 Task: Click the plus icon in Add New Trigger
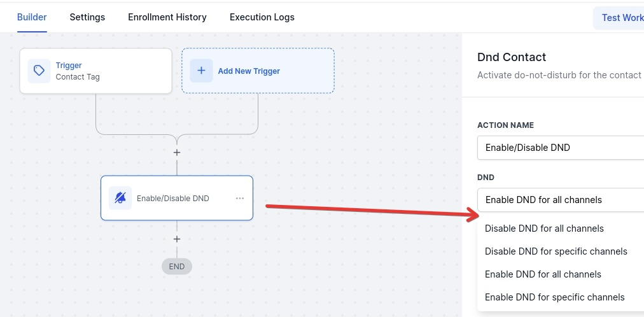(201, 71)
